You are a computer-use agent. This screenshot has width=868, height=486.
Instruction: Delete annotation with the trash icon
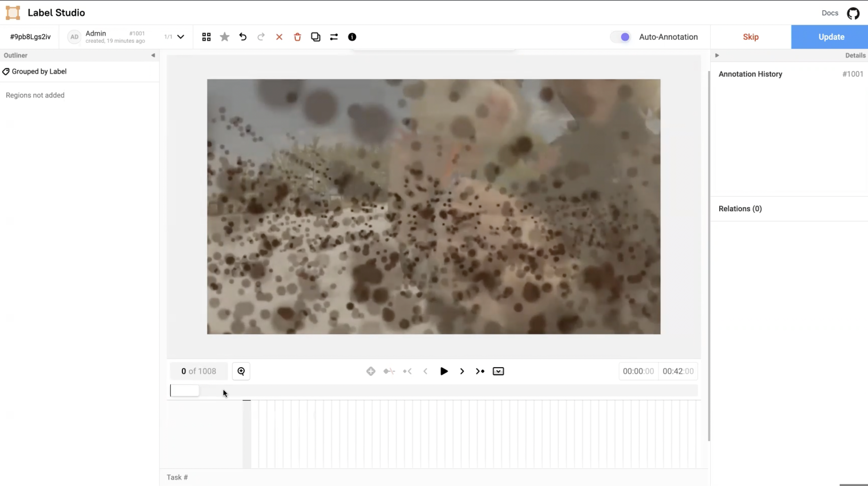[x=297, y=37]
